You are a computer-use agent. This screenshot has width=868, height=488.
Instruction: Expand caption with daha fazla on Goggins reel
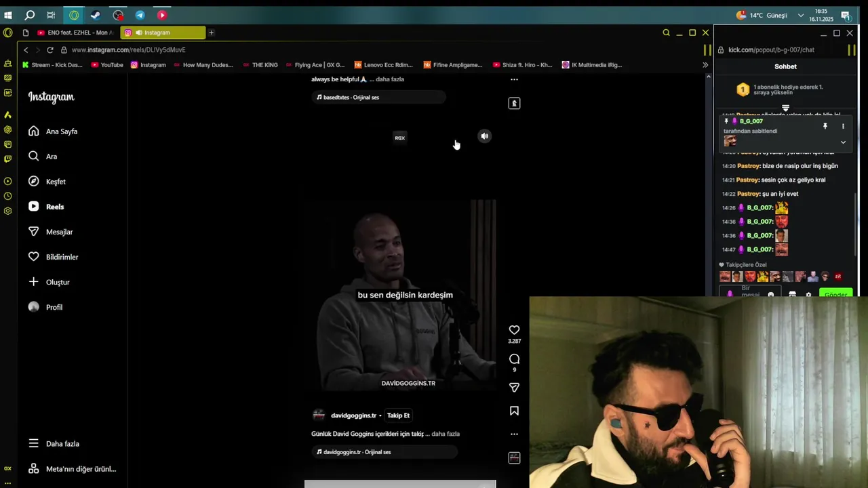tap(446, 434)
